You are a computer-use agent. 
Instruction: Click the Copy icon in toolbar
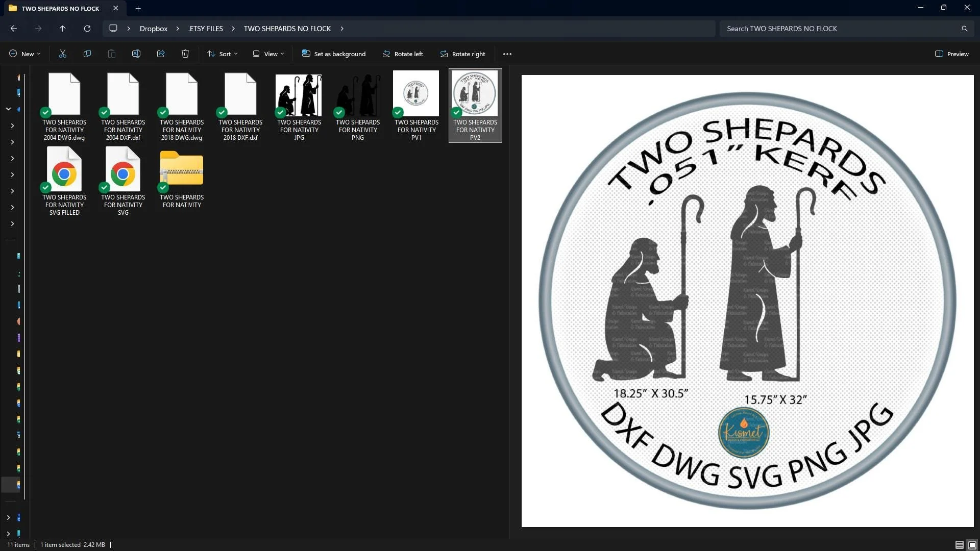tap(87, 54)
